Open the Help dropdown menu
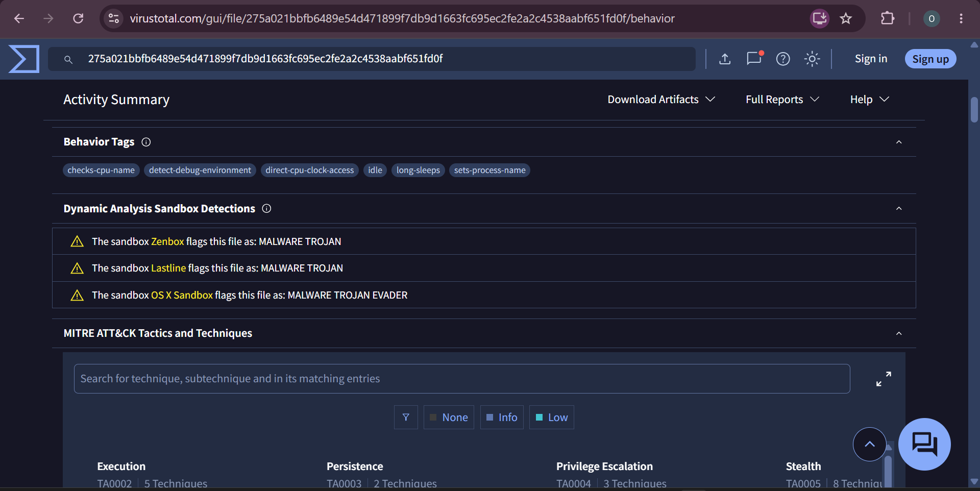The height and width of the screenshot is (491, 980). pyautogui.click(x=870, y=100)
